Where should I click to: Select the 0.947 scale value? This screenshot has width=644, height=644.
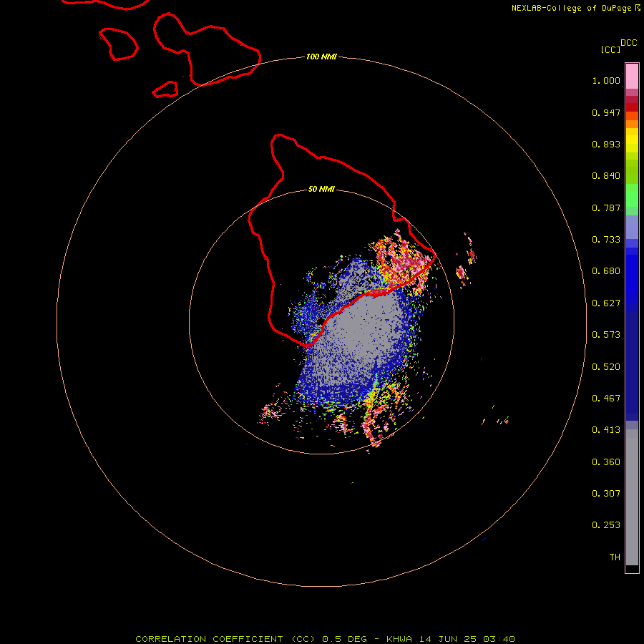pos(606,112)
